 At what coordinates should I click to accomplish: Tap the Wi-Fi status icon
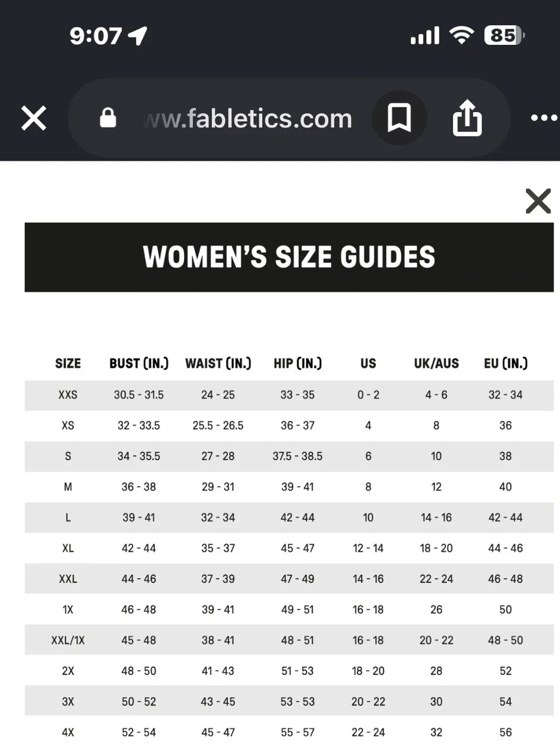click(x=461, y=35)
